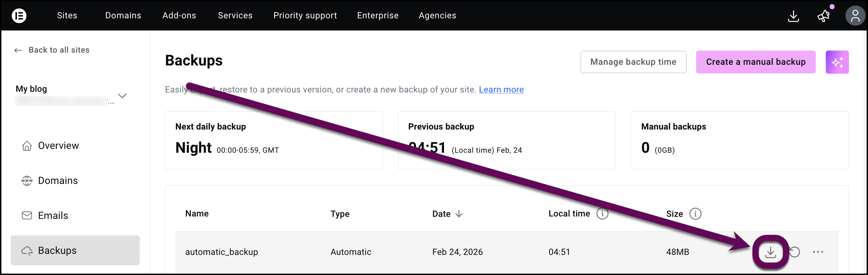Click the Backups page heading
This screenshot has height=275, width=868.
click(194, 60)
